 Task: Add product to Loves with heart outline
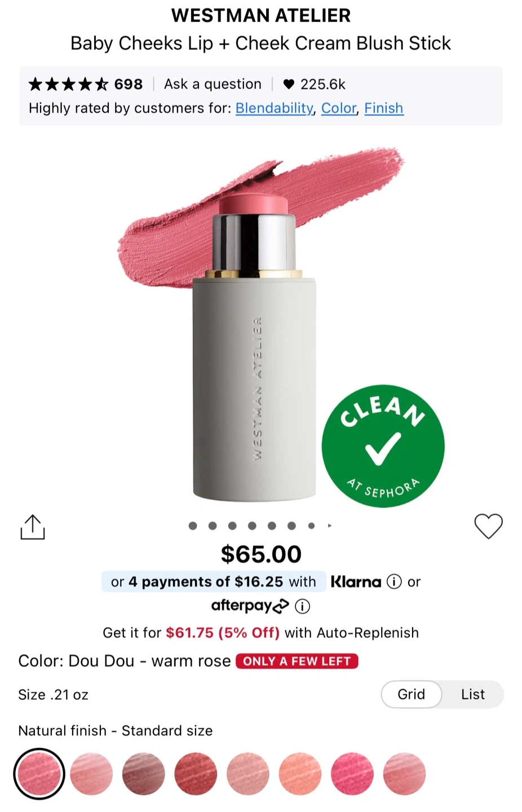tap(488, 527)
